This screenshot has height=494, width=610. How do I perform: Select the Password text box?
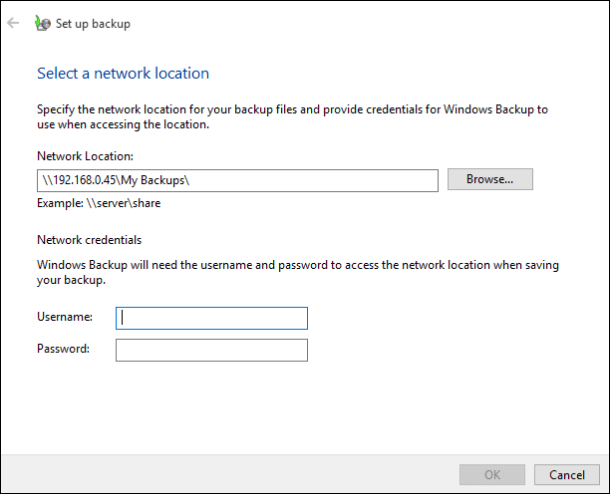pyautogui.click(x=212, y=350)
